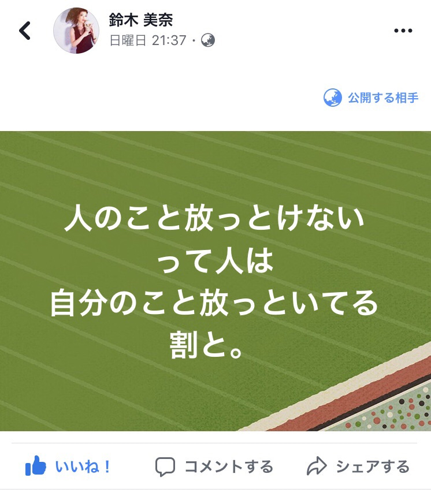The width and height of the screenshot is (431, 504).
Task: Click the globe icon beside the timestamp
Action: point(208,40)
